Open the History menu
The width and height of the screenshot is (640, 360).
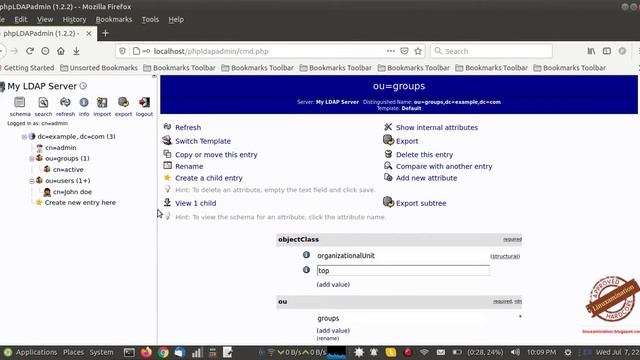pos(74,20)
